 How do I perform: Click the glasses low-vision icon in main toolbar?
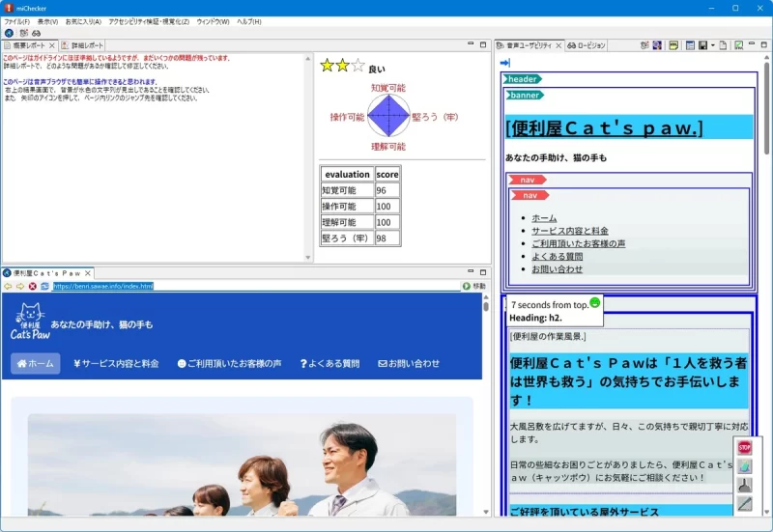tap(36, 33)
